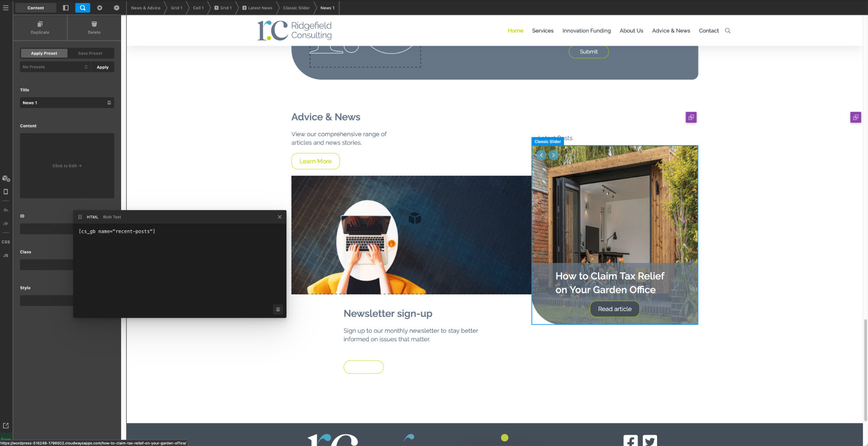Image resolution: width=868 pixels, height=446 pixels.
Task: Click the blue magnifier inspector icon
Action: click(82, 8)
